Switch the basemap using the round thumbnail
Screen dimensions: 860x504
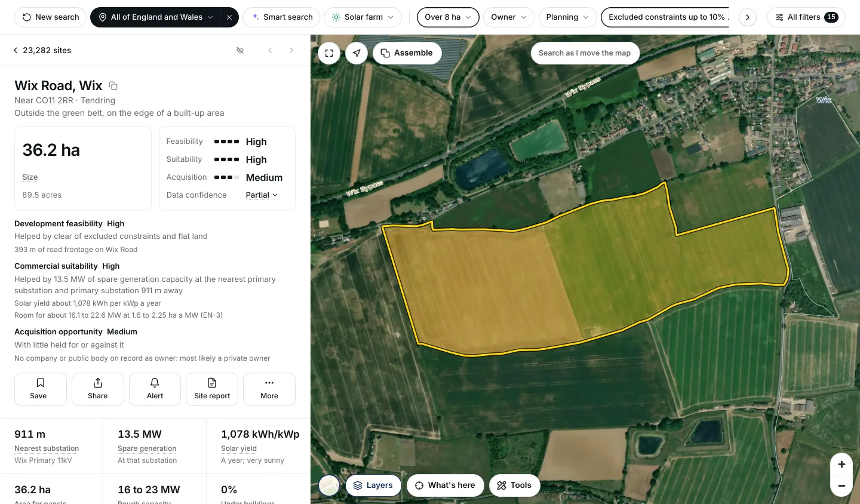tap(329, 485)
